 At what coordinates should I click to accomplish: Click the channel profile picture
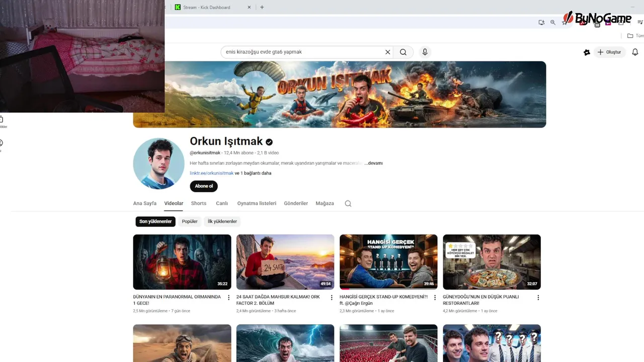click(158, 163)
